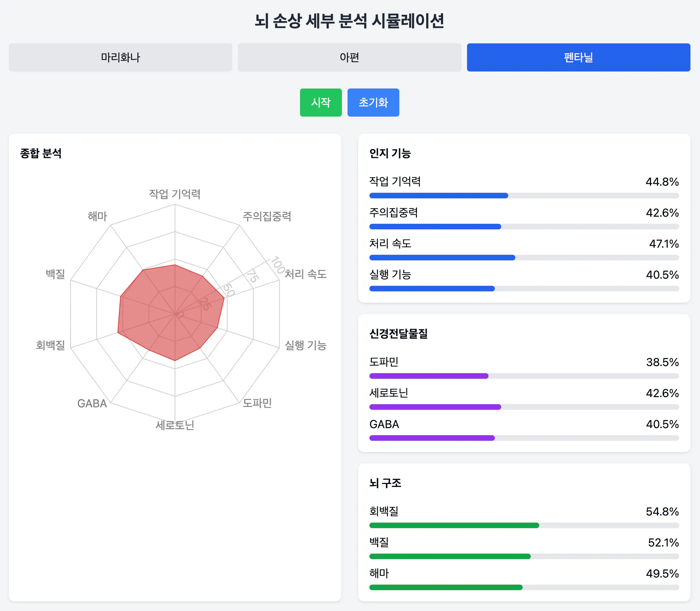Click the blue 초기화 reset button
700x611 pixels.
[373, 103]
